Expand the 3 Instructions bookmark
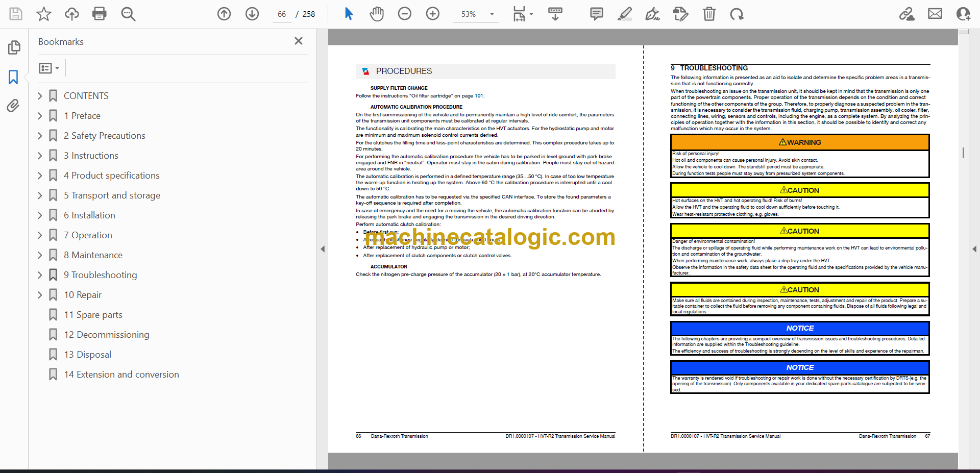980x473 pixels. pyautogui.click(x=40, y=156)
